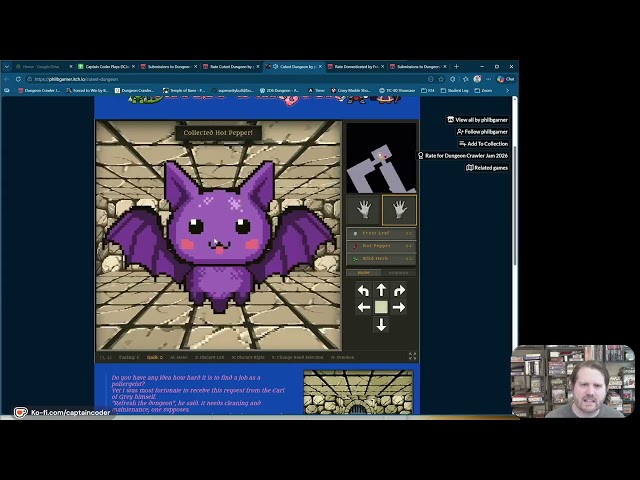The height and width of the screenshot is (480, 640).
Task: Click the dungeon screenshot thumbnail below game
Action: (358, 392)
